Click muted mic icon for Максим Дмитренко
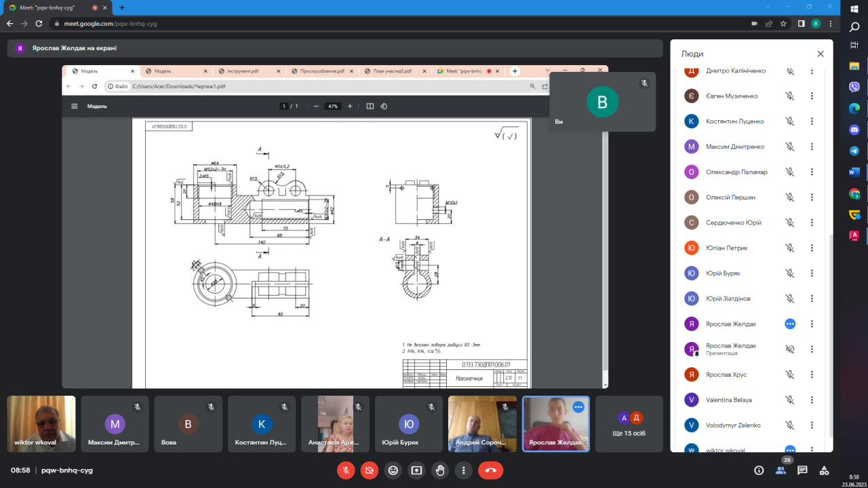 pos(790,147)
